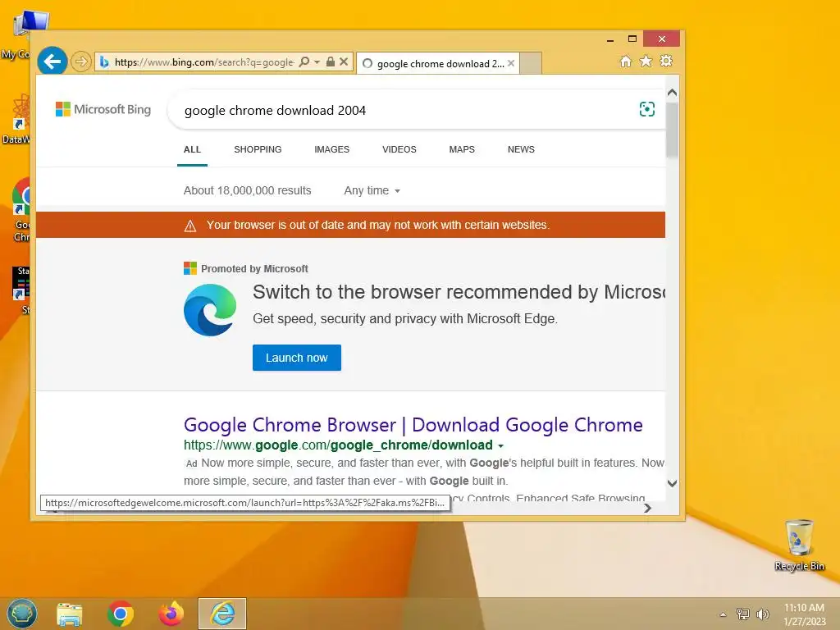Viewport: 840px width, 630px height.
Task: Click the Microsoft Edge logo
Action: 210,310
